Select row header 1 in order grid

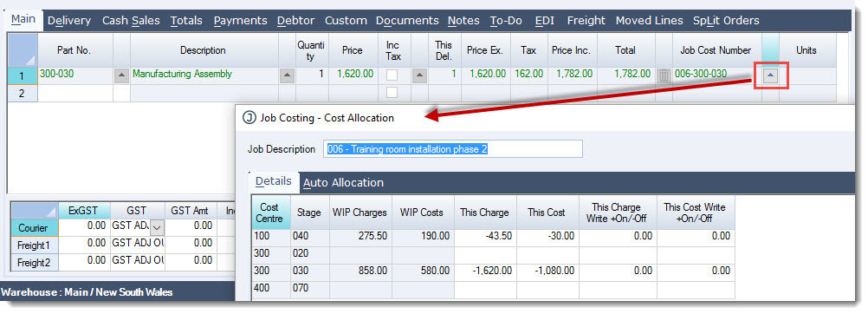(x=23, y=76)
